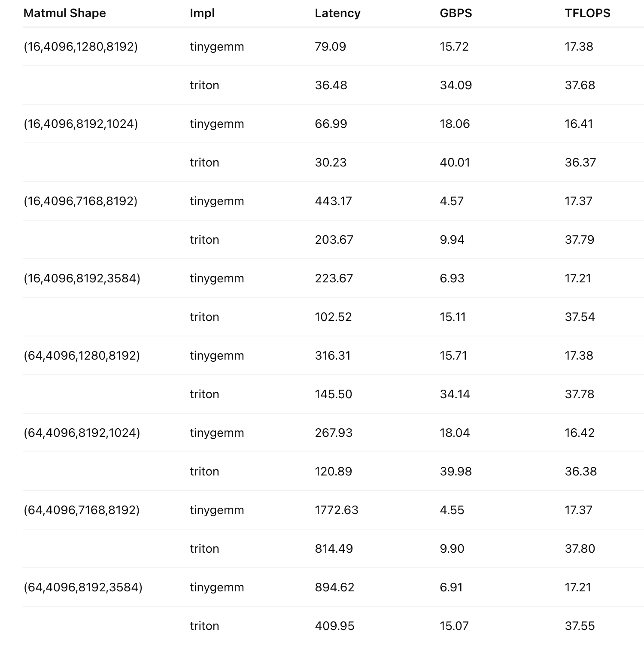Select the 37.80 TFLOPS value

coord(580,548)
